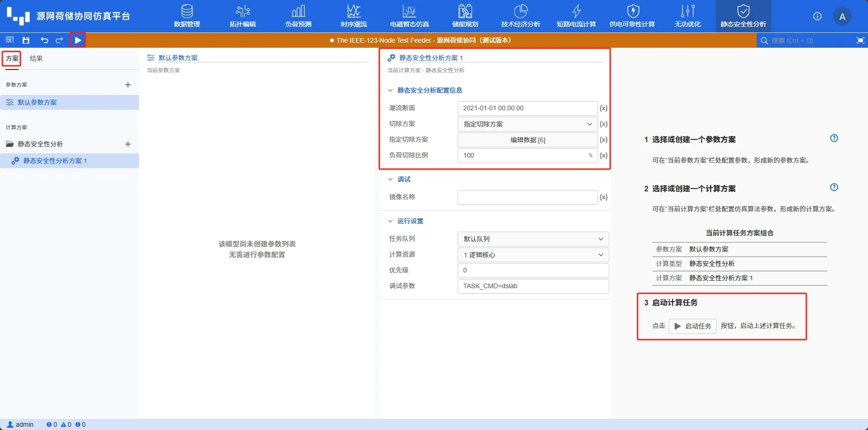Click the (x) beside 镜像名称
The width and height of the screenshot is (868, 430).
click(603, 197)
